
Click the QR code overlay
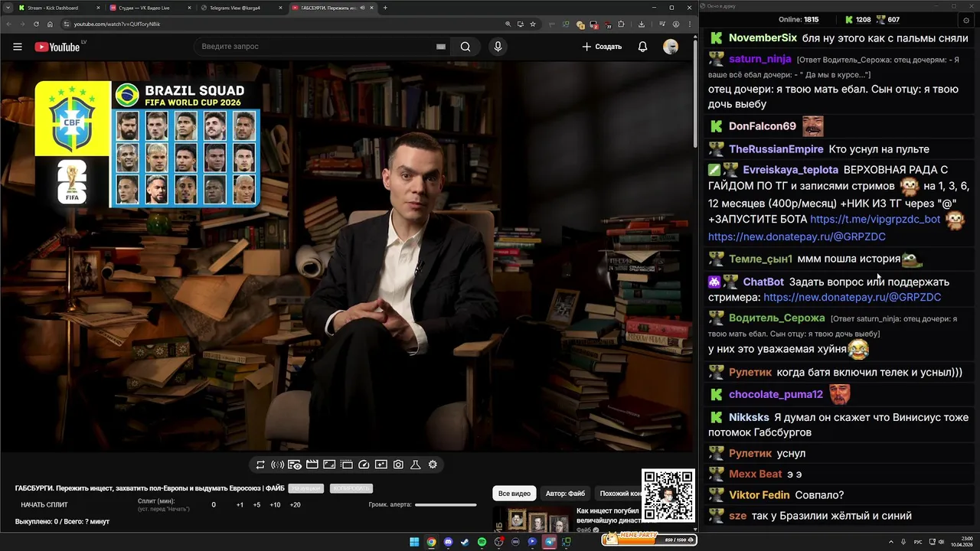coord(668,496)
